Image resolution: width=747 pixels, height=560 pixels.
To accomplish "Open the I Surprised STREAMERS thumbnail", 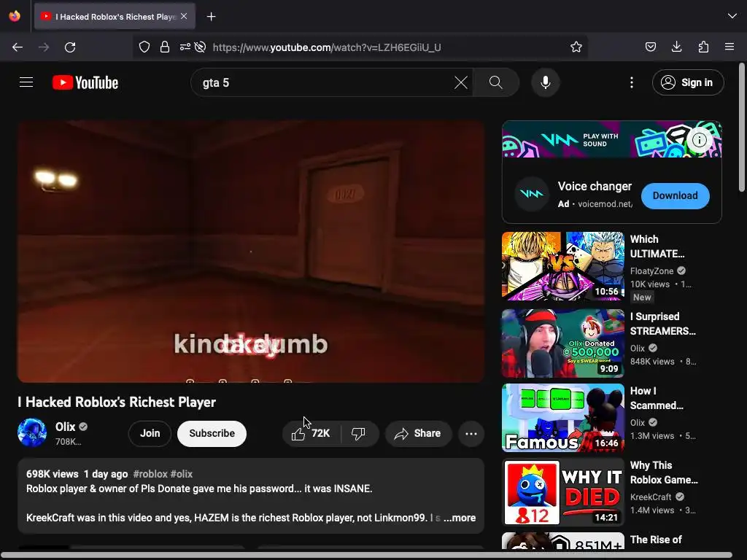I will [563, 343].
